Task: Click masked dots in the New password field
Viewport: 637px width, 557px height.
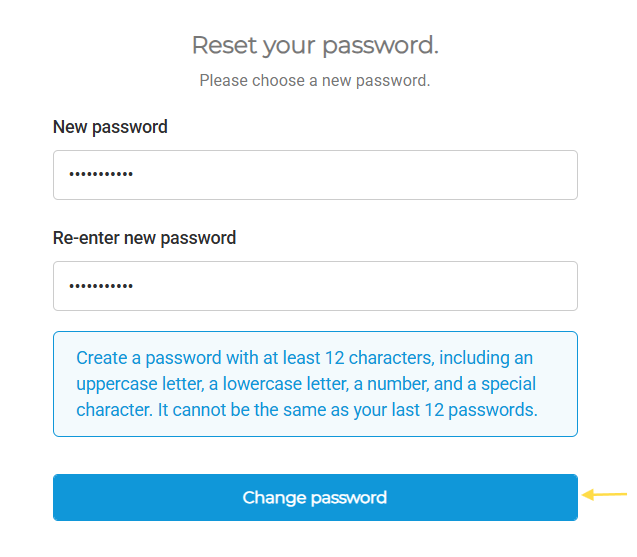Action: (100, 175)
